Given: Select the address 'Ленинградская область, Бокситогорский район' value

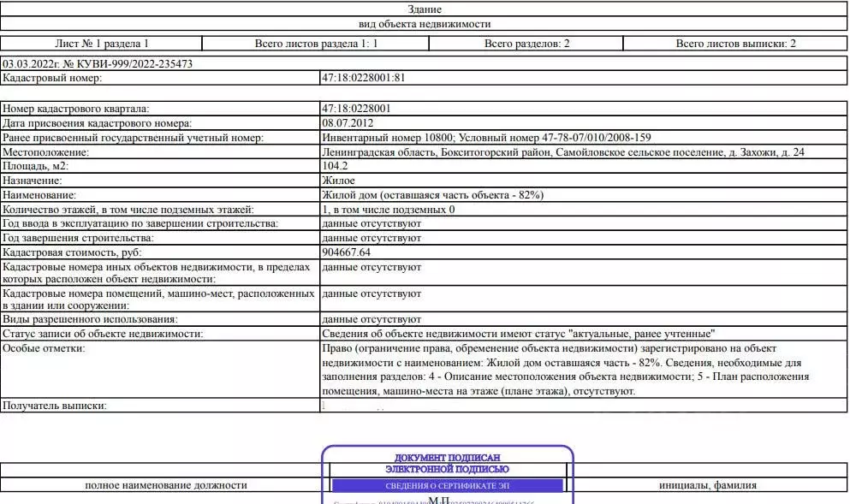Looking at the screenshot, I should [562, 152].
